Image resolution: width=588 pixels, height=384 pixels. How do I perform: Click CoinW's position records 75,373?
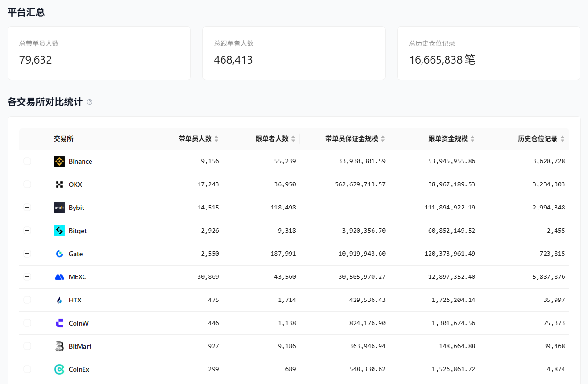(554, 323)
